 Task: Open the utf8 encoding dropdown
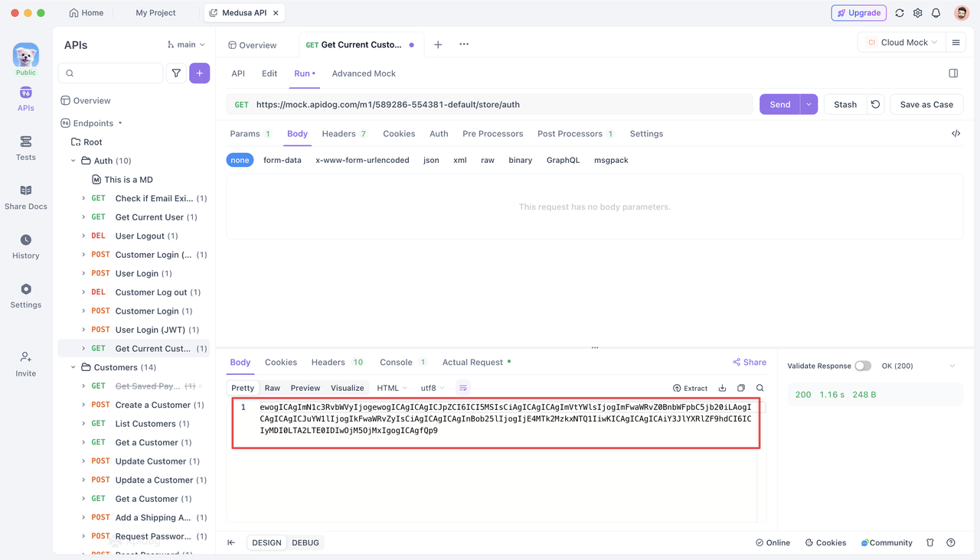click(433, 388)
